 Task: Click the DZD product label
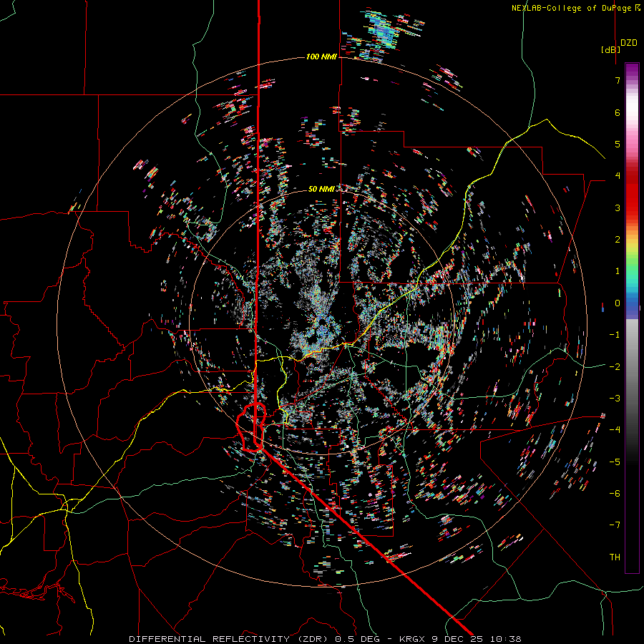click(629, 43)
